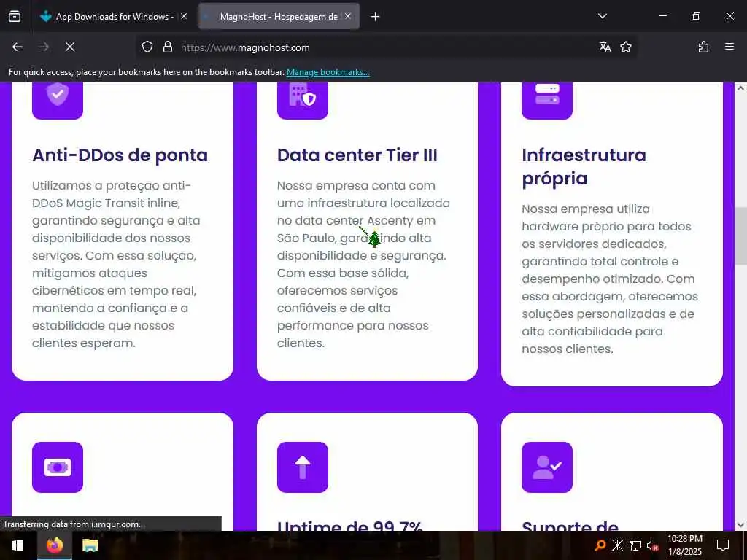Click the Uptime de 99.7% heading
The width and height of the screenshot is (747, 560).
point(350,525)
